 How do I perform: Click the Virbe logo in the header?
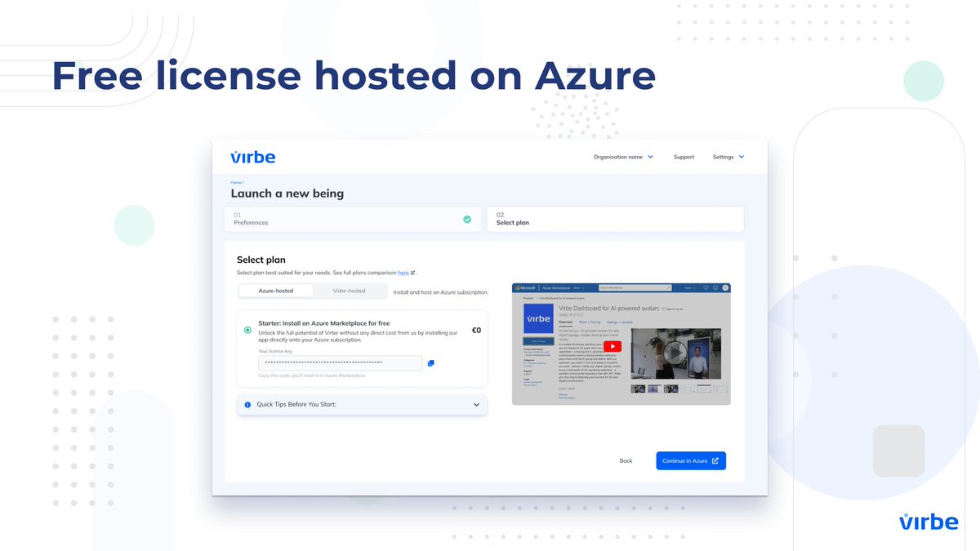(252, 156)
